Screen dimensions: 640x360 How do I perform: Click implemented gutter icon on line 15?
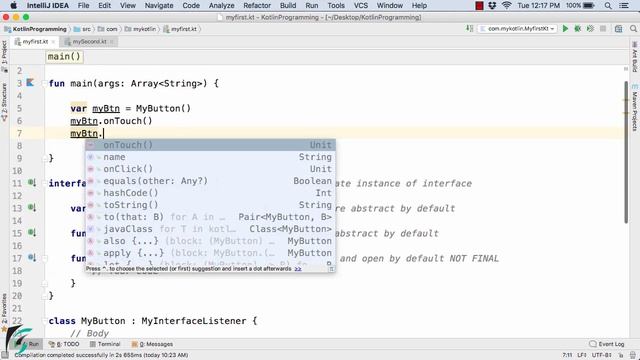[x=32, y=233]
